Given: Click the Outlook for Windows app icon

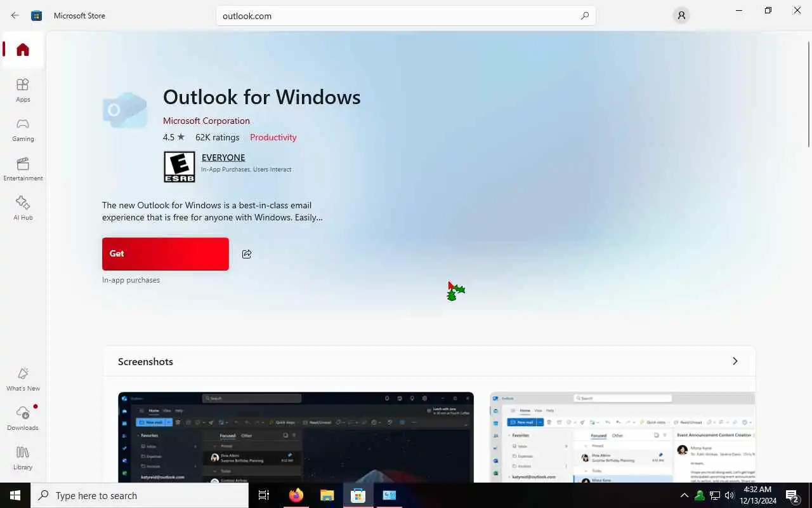Looking at the screenshot, I should (x=125, y=110).
